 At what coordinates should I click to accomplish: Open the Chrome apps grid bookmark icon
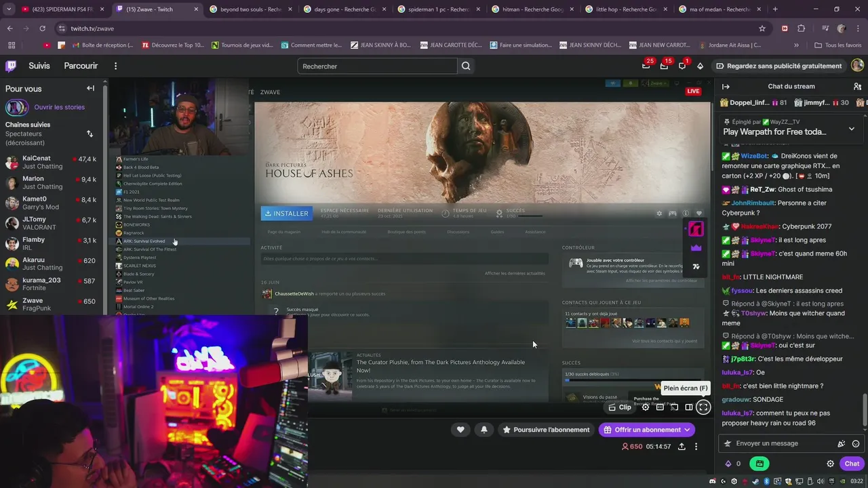pos(11,45)
